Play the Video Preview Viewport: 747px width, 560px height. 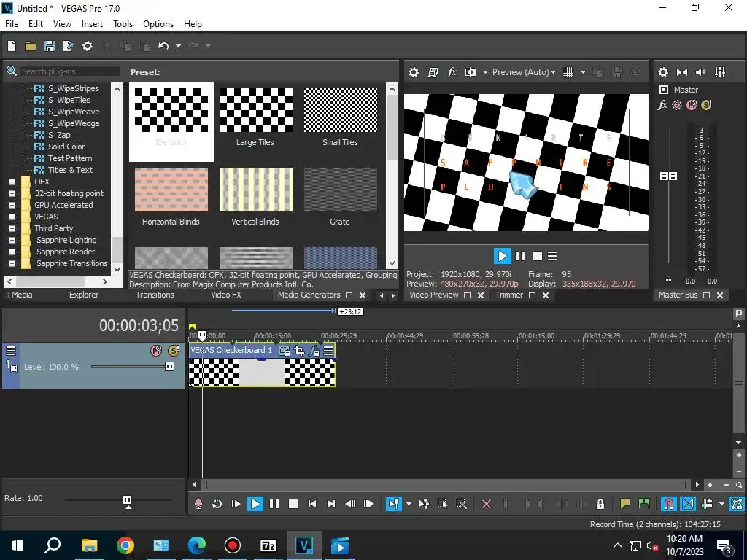point(502,256)
